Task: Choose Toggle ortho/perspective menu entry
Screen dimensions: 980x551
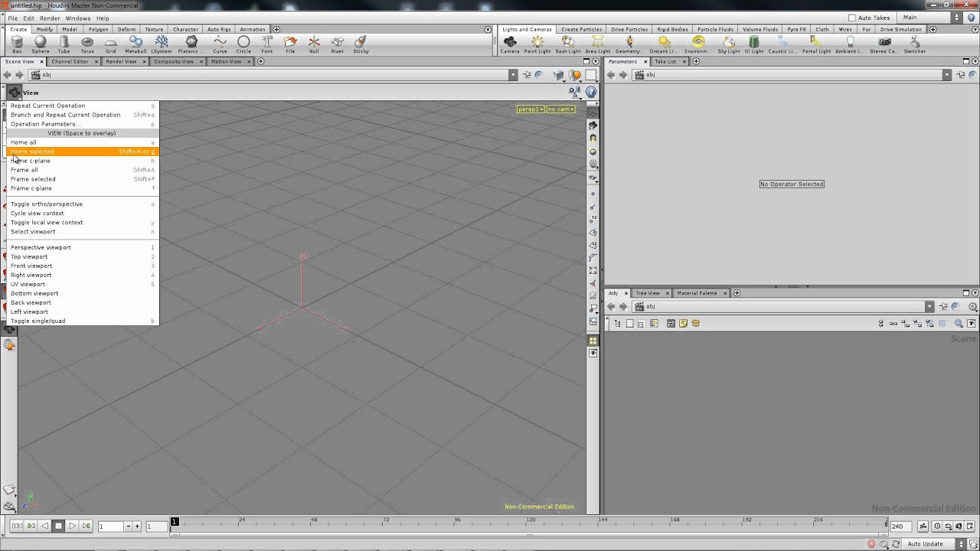Action: click(83, 204)
